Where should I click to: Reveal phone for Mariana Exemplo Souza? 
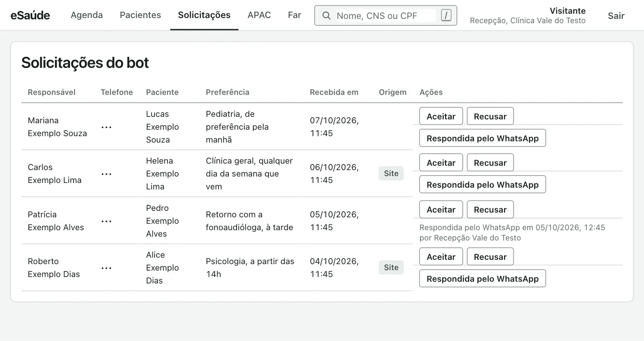point(106,127)
